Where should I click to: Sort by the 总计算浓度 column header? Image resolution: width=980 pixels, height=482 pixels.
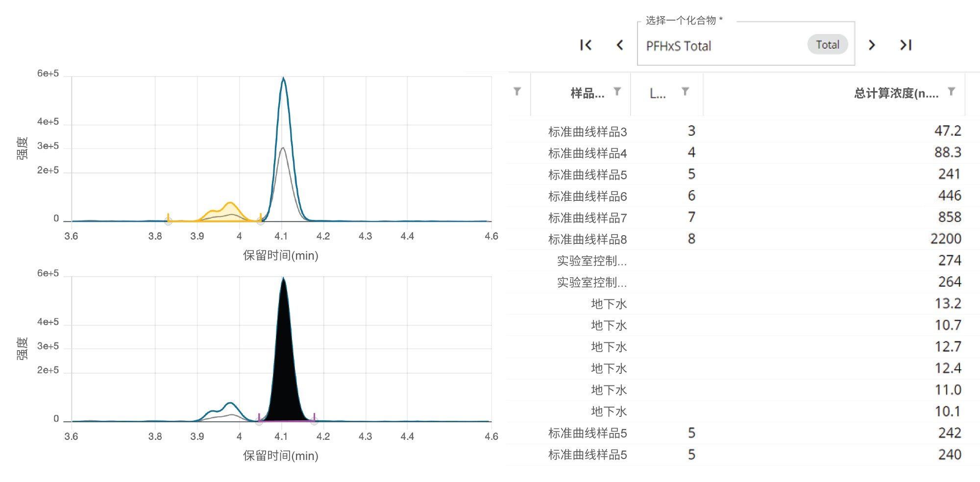coord(896,93)
